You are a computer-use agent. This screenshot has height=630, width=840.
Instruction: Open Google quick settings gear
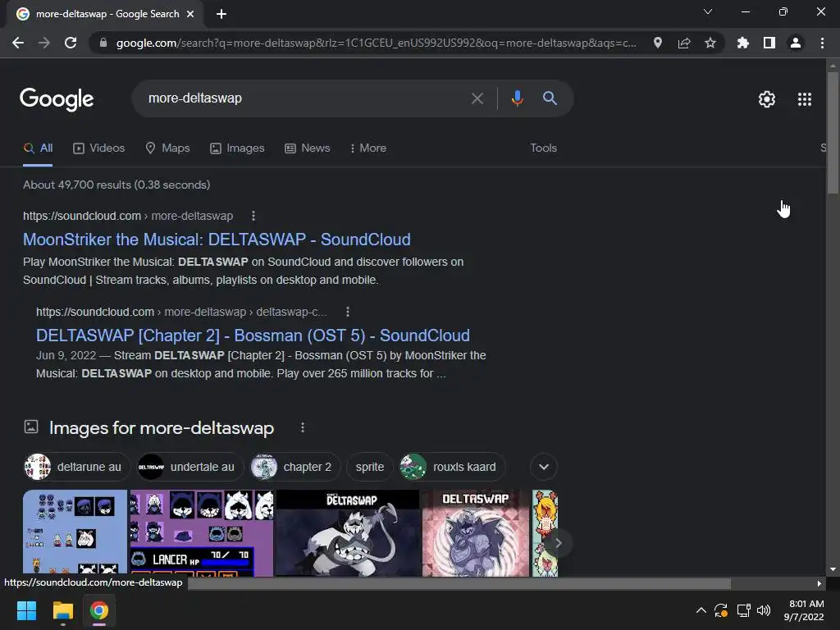tap(767, 99)
